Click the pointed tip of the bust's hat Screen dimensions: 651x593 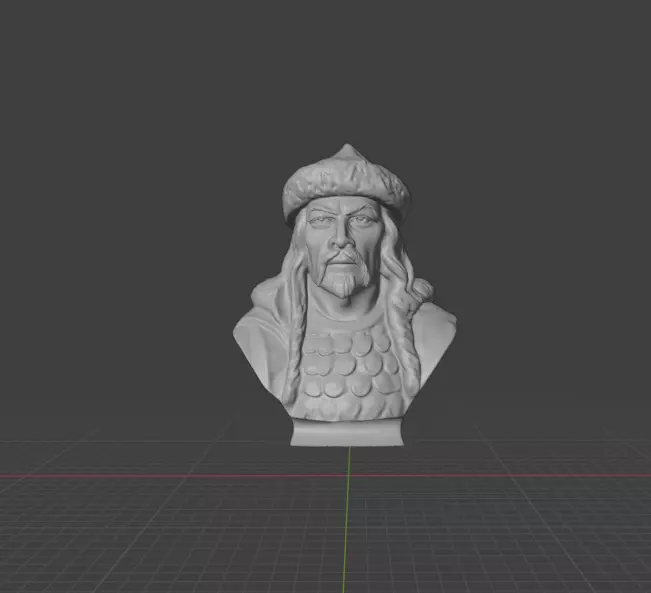pos(347,150)
